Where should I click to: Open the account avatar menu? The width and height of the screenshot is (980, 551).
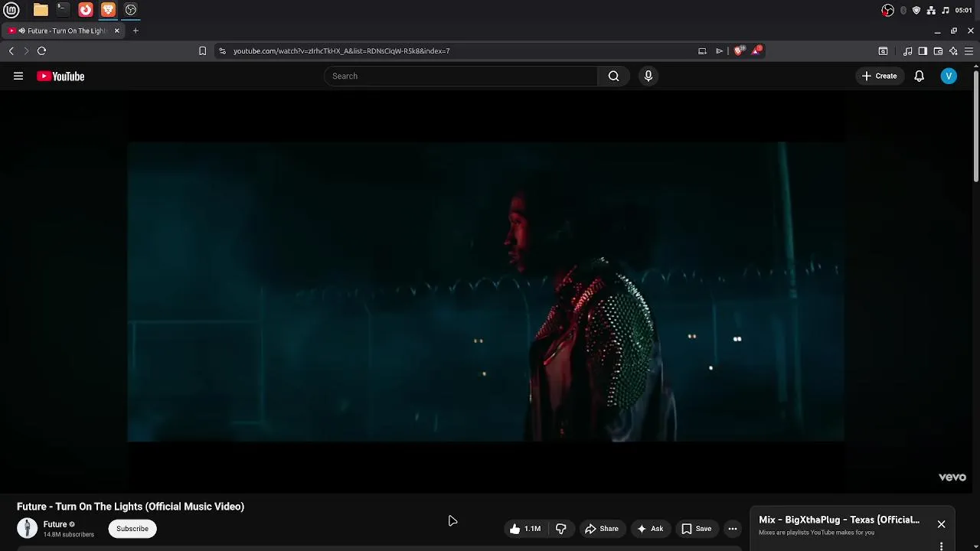pos(949,76)
